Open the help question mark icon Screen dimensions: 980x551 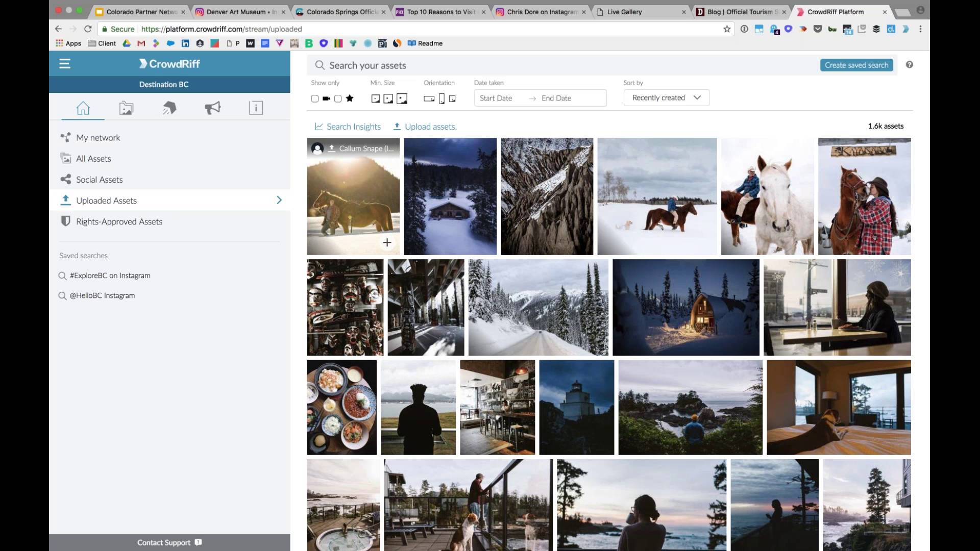coord(909,65)
